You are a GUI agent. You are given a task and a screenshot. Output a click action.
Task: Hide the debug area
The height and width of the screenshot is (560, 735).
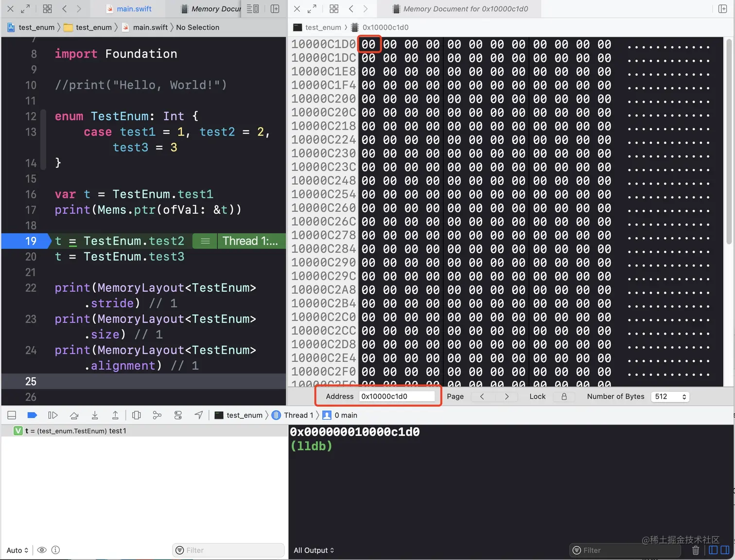coord(12,415)
